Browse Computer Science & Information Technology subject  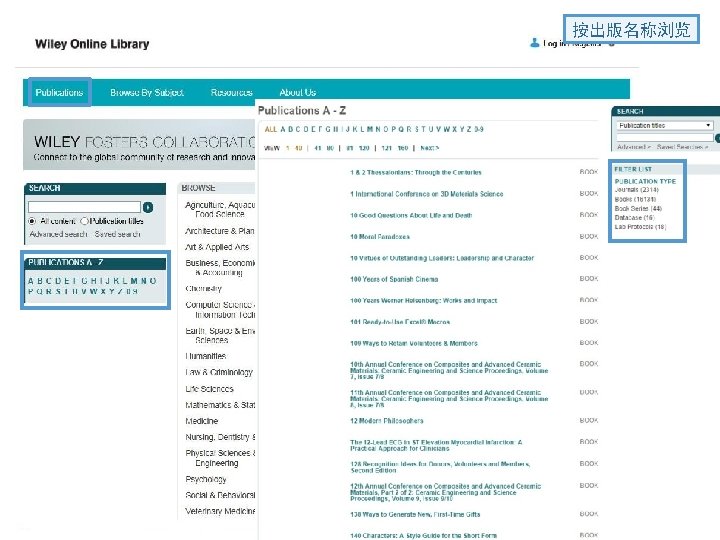220,310
